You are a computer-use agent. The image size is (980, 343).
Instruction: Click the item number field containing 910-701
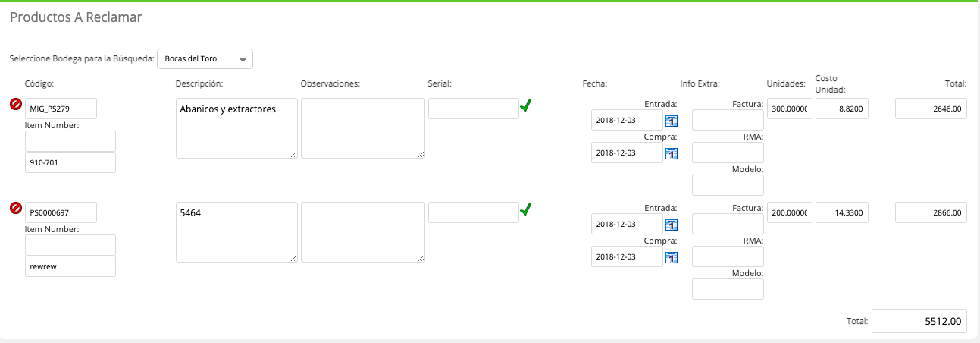(x=70, y=162)
